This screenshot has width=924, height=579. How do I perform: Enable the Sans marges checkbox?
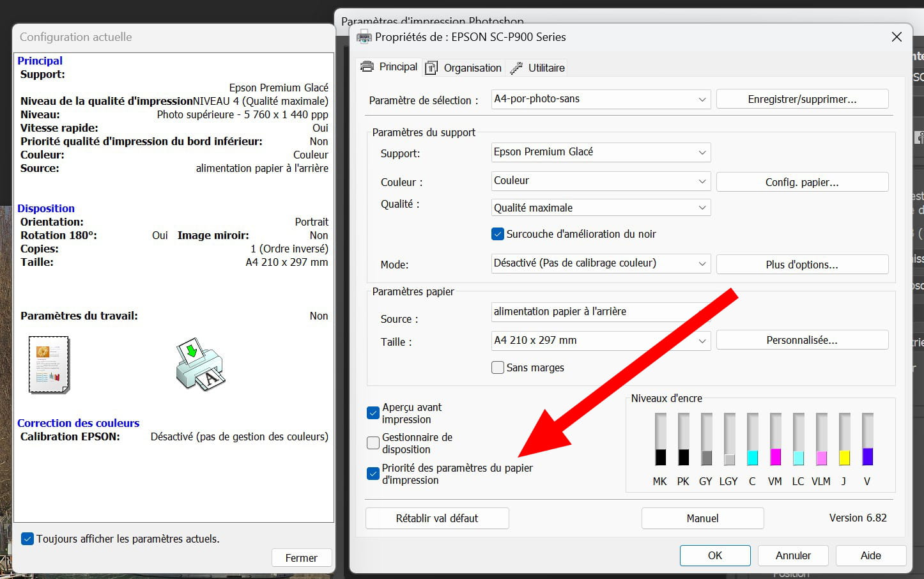498,367
